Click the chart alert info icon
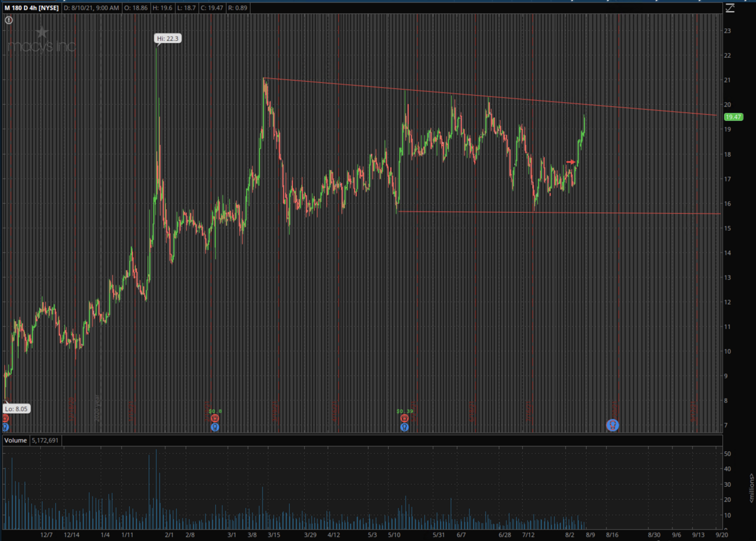 (8, 20)
